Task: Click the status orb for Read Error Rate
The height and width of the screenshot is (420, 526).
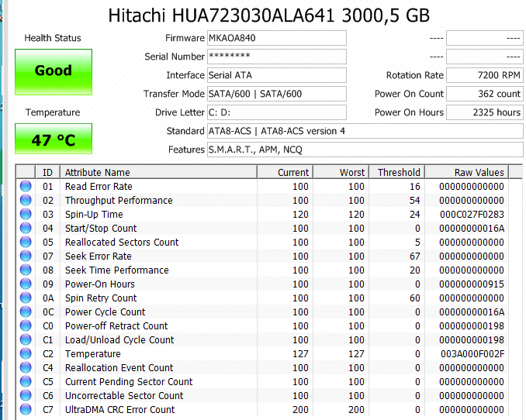Action: coord(26,186)
